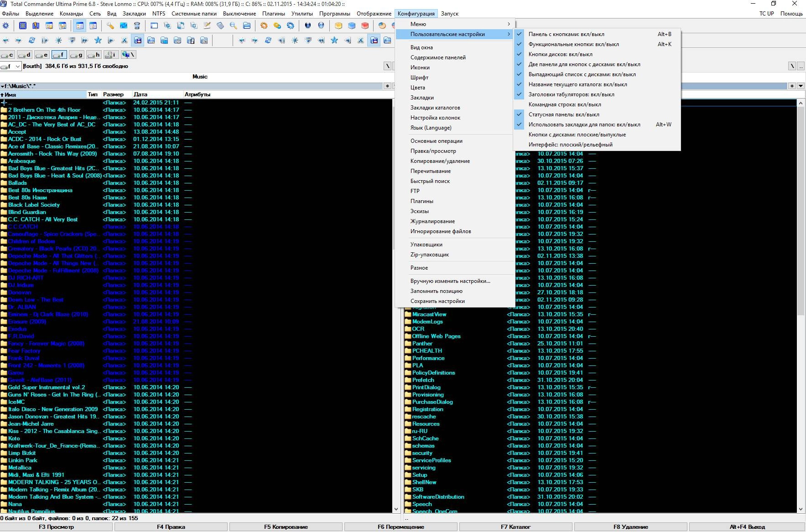
Task: Click left panel favorites asterisk button
Action: (x=387, y=86)
